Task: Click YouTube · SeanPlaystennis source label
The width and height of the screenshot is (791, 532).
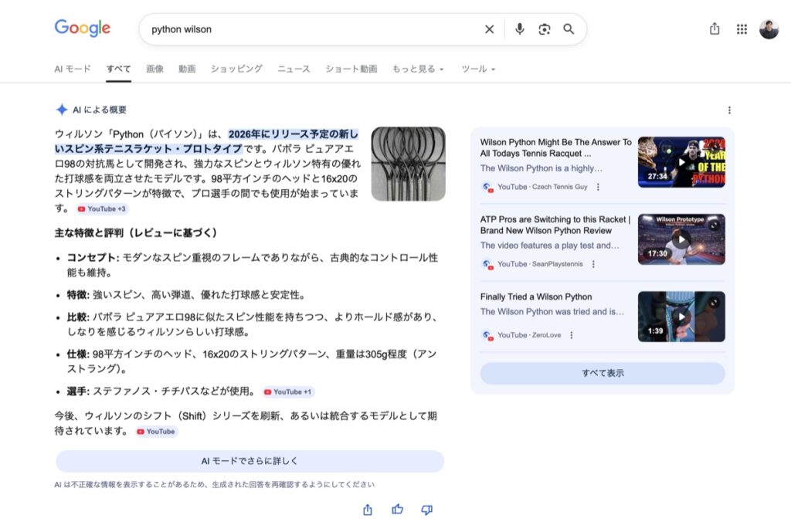Action: pos(540,264)
